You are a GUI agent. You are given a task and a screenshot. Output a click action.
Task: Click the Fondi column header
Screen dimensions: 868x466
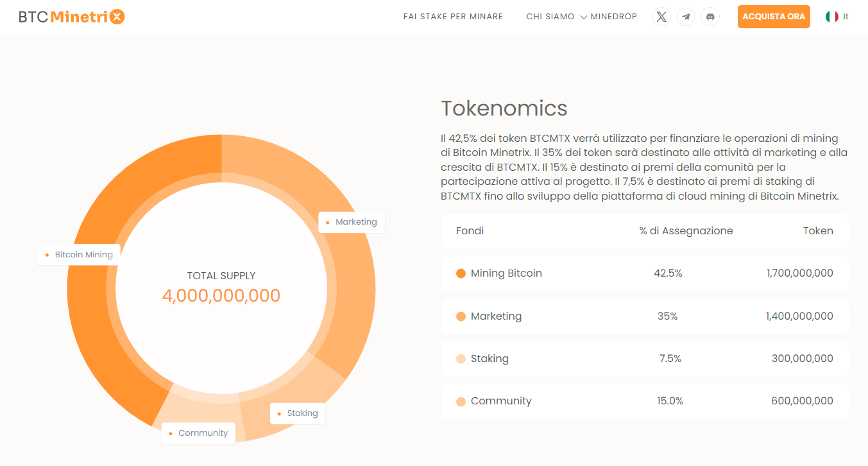pos(470,230)
